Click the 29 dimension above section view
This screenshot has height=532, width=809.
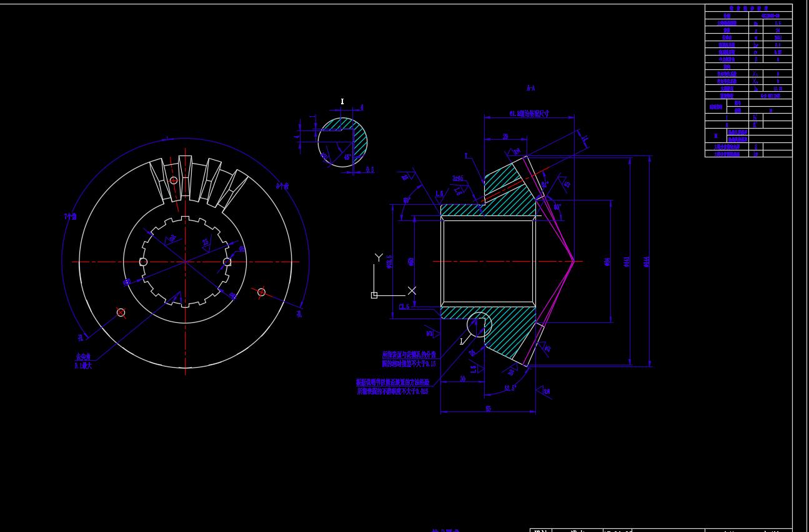[505, 137]
